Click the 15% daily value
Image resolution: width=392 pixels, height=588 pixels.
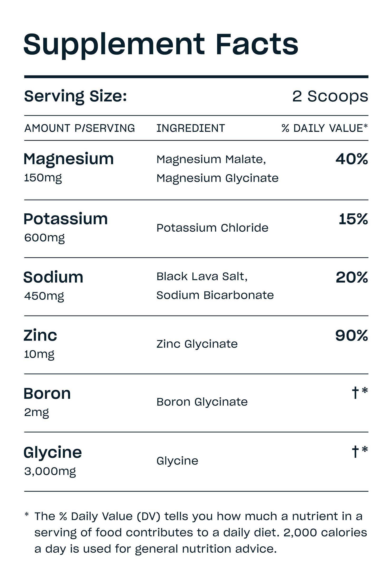353,219
